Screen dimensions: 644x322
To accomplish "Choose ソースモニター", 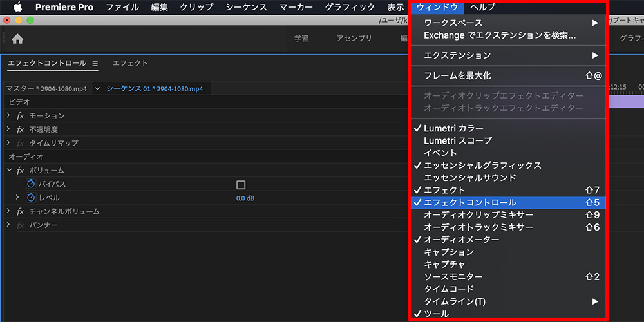I will [x=509, y=277].
